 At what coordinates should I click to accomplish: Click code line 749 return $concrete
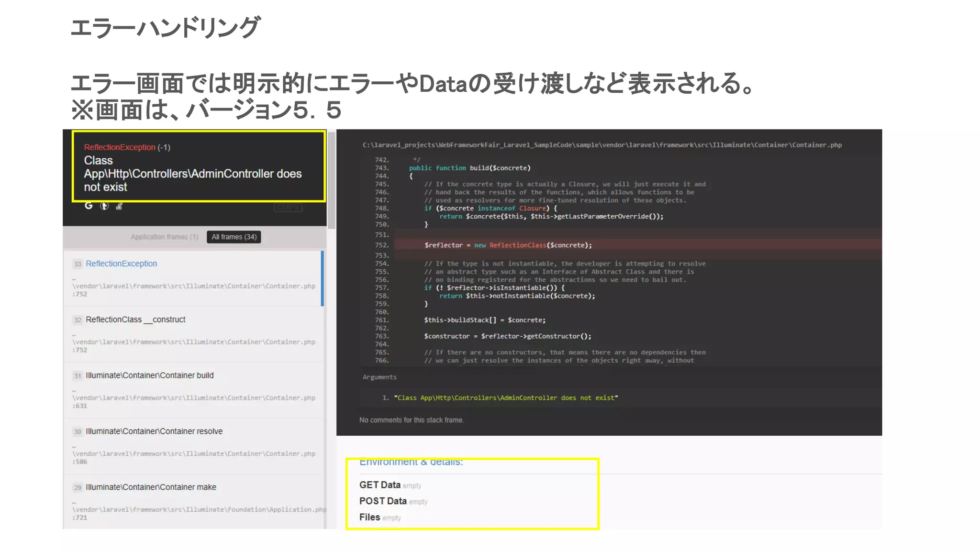click(x=551, y=216)
